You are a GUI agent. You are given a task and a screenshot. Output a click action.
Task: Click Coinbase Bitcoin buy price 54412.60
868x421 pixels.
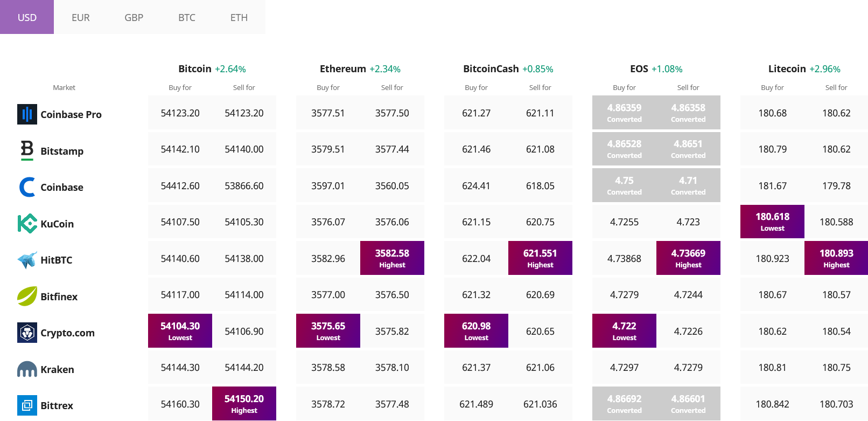180,185
